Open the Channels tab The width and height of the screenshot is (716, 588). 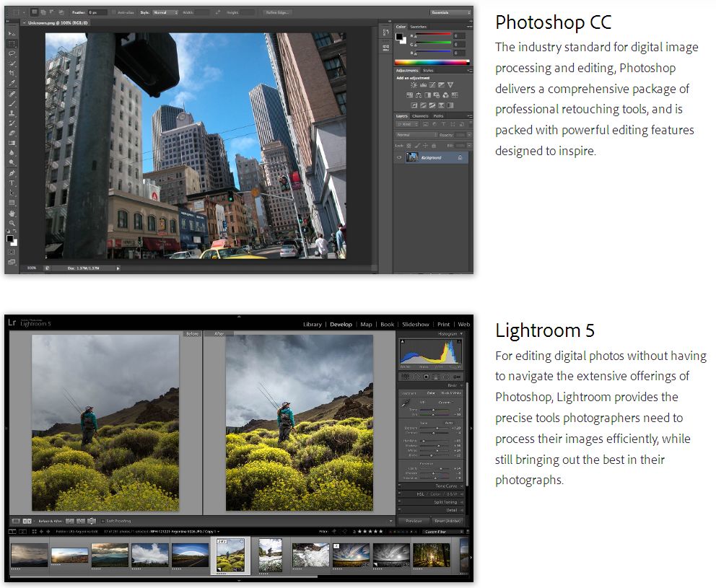pos(420,115)
